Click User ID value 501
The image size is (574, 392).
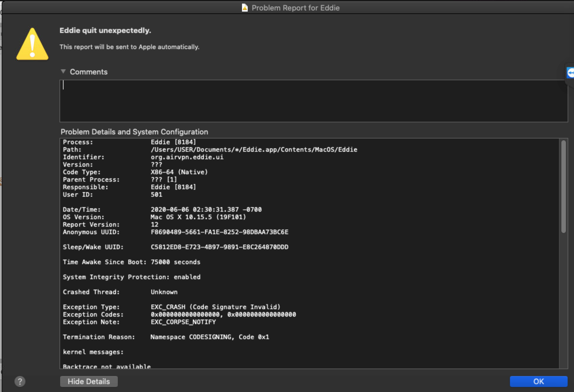pyautogui.click(x=156, y=195)
